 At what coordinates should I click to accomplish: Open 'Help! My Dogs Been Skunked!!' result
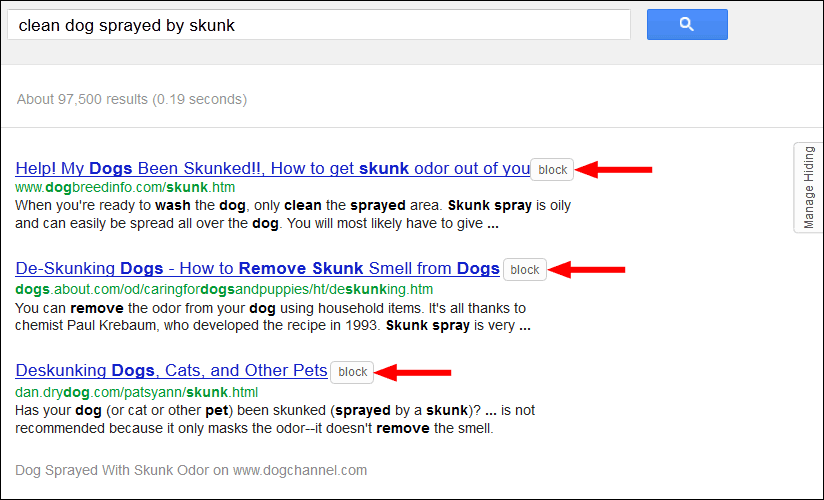[x=272, y=168]
